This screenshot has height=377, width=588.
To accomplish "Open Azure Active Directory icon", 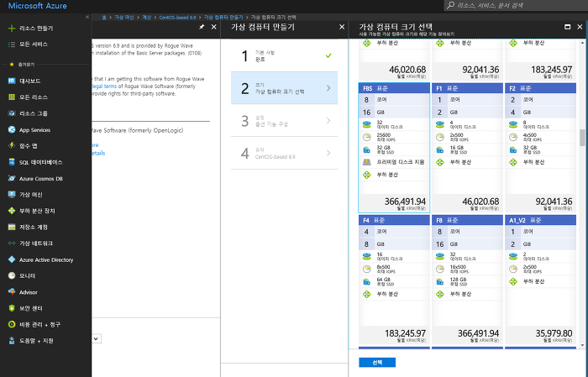I will pos(12,259).
